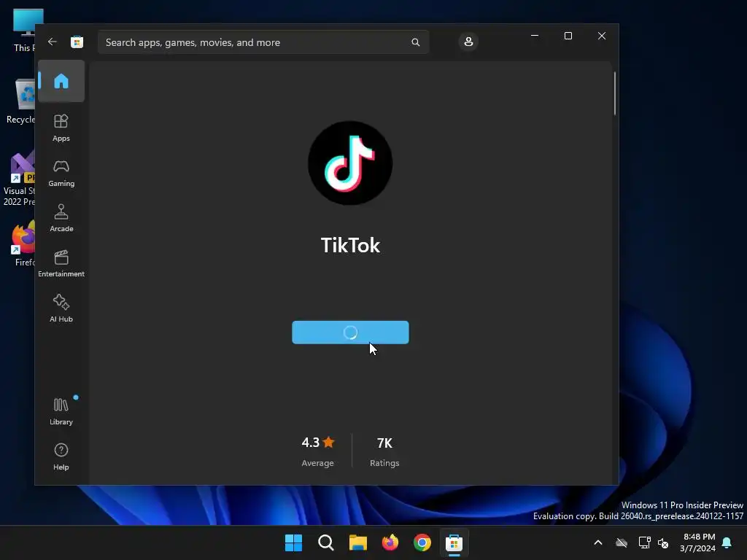Select the Recycle Bin desktop icon

(21, 101)
